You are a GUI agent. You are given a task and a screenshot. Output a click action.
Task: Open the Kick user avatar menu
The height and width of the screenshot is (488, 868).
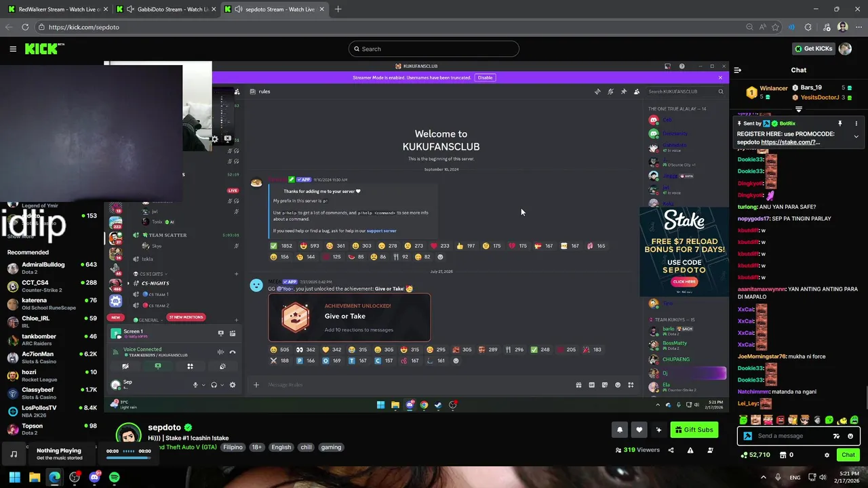845,49
